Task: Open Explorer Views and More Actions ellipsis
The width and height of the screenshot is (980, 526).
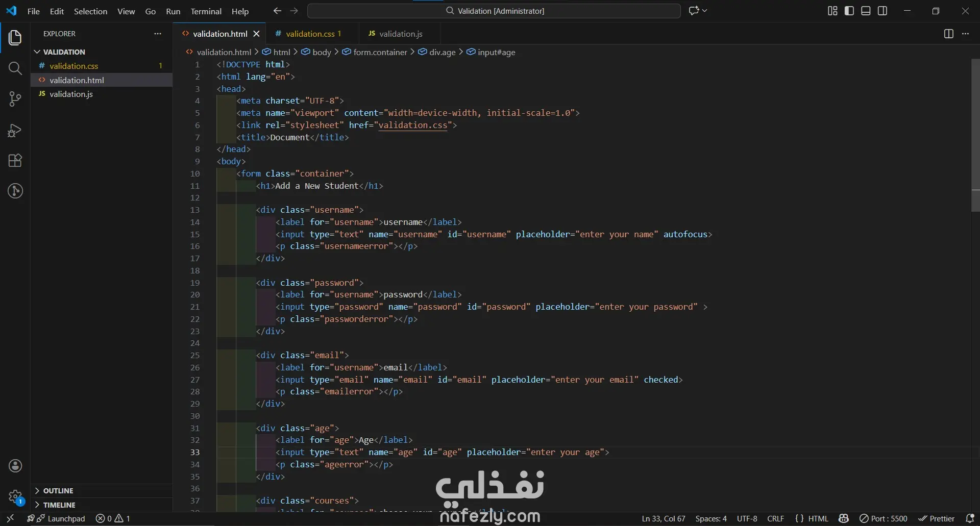Action: (158, 34)
